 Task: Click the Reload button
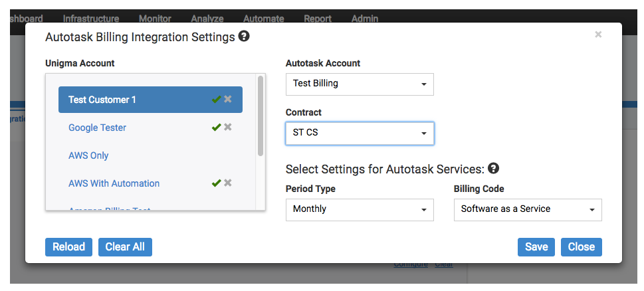pyautogui.click(x=68, y=247)
